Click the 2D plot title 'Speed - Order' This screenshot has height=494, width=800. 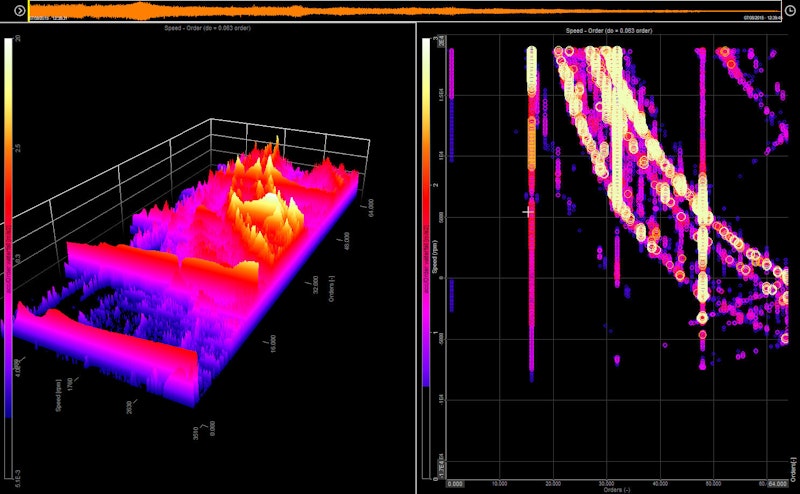coord(609,31)
